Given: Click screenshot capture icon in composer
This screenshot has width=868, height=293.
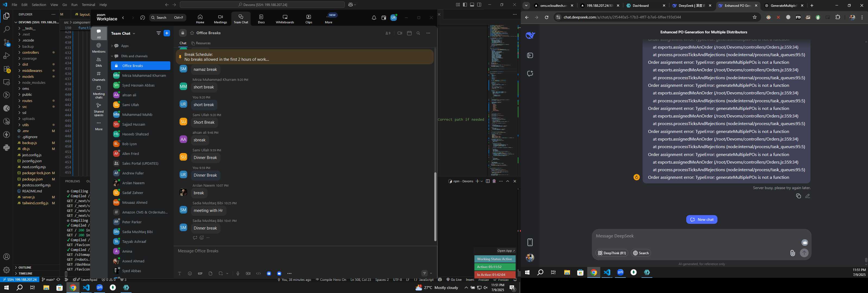Looking at the screenshot, I should (x=221, y=273).
